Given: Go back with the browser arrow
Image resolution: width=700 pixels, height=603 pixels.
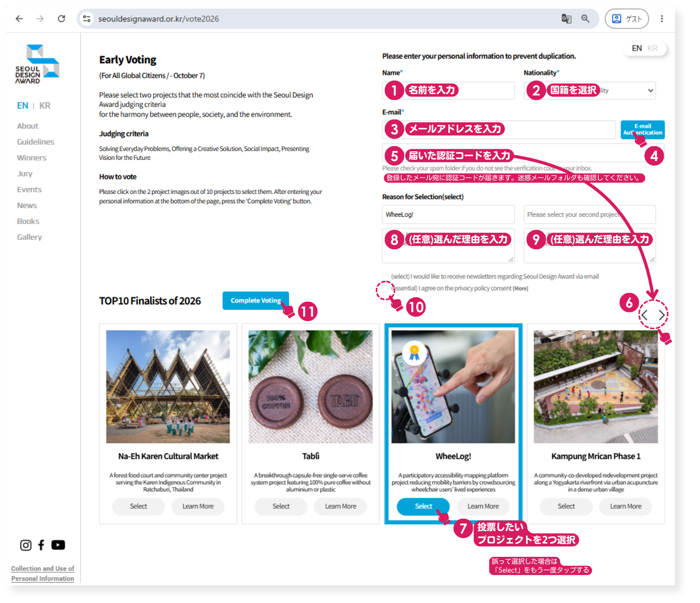Looking at the screenshot, I should pyautogui.click(x=19, y=19).
